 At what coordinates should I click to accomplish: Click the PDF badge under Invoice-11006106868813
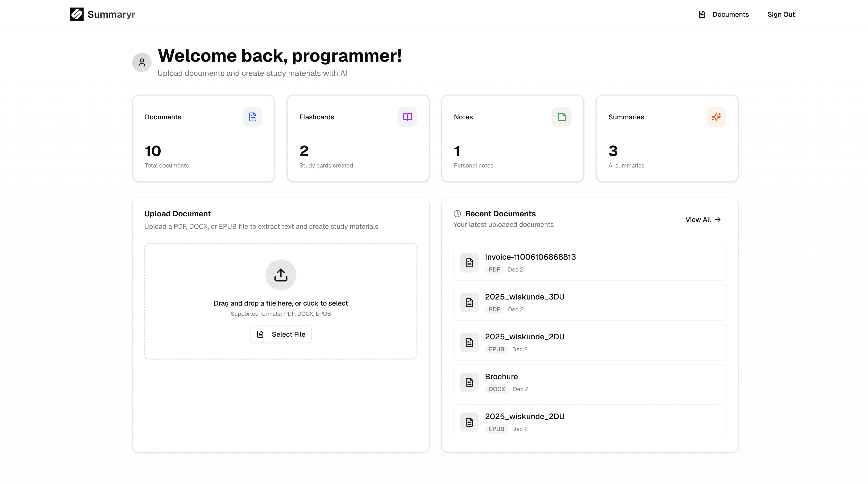pos(494,269)
